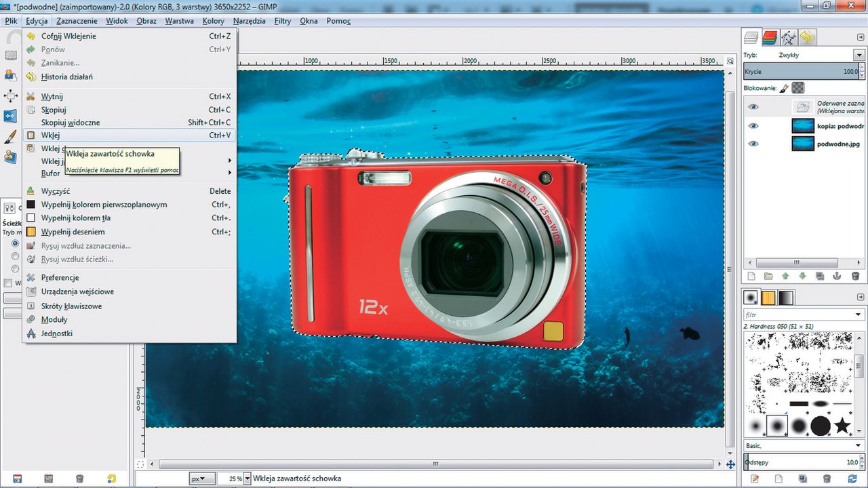Choose Historia działań menu entry
The width and height of the screenshot is (868, 488).
[130, 77]
